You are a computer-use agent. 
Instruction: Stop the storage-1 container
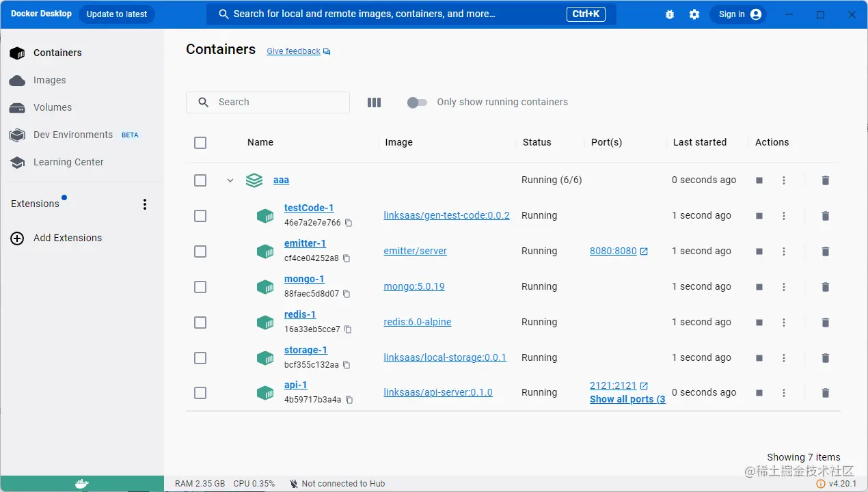click(759, 358)
